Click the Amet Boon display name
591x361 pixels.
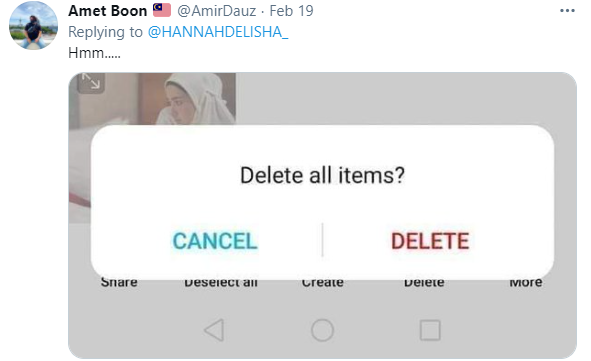(x=108, y=11)
